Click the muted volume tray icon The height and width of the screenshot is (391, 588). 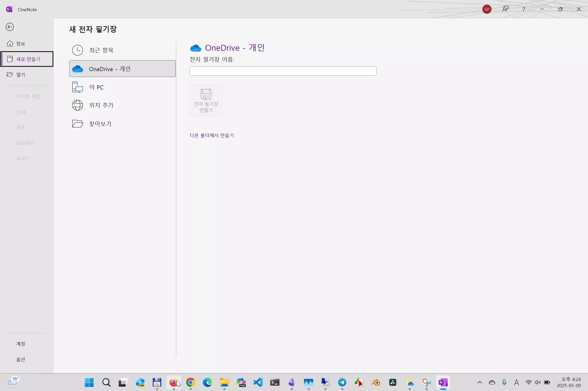(x=538, y=382)
